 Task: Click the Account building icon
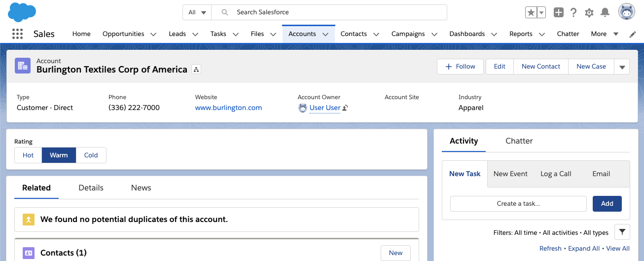(23, 66)
